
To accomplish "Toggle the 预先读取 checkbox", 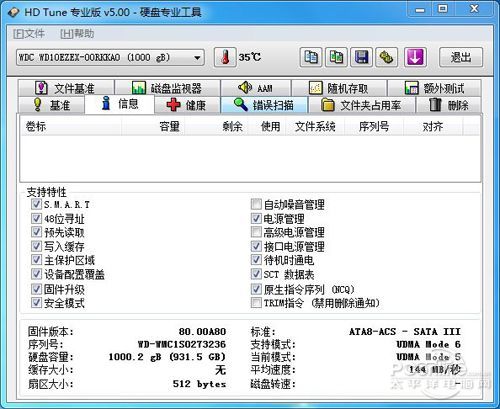I will [36, 232].
